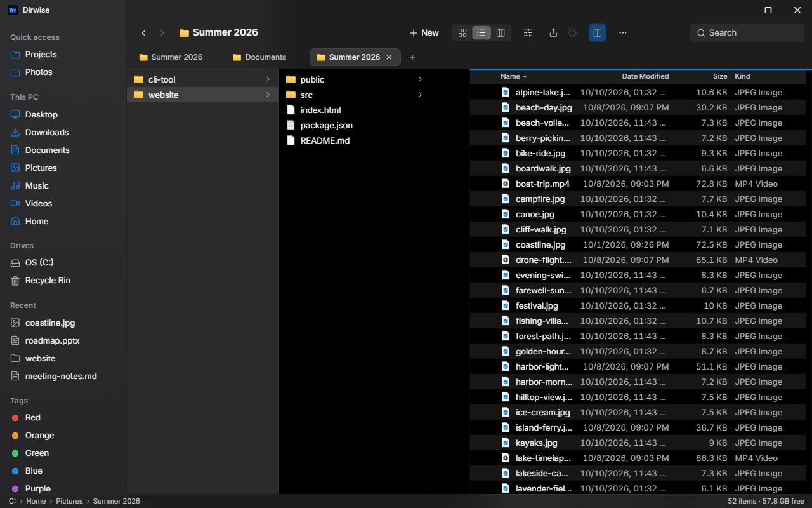Add a new tab with plus button

pyautogui.click(x=412, y=57)
